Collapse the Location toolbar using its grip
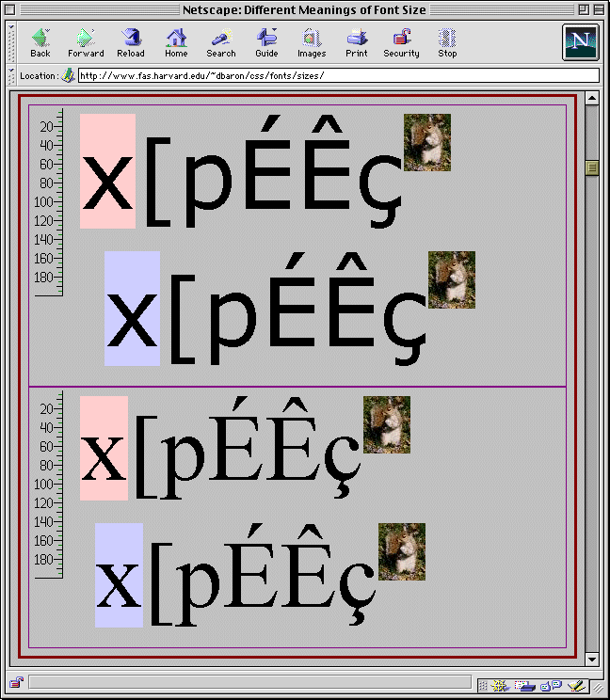This screenshot has height=700, width=610. tap(13, 75)
